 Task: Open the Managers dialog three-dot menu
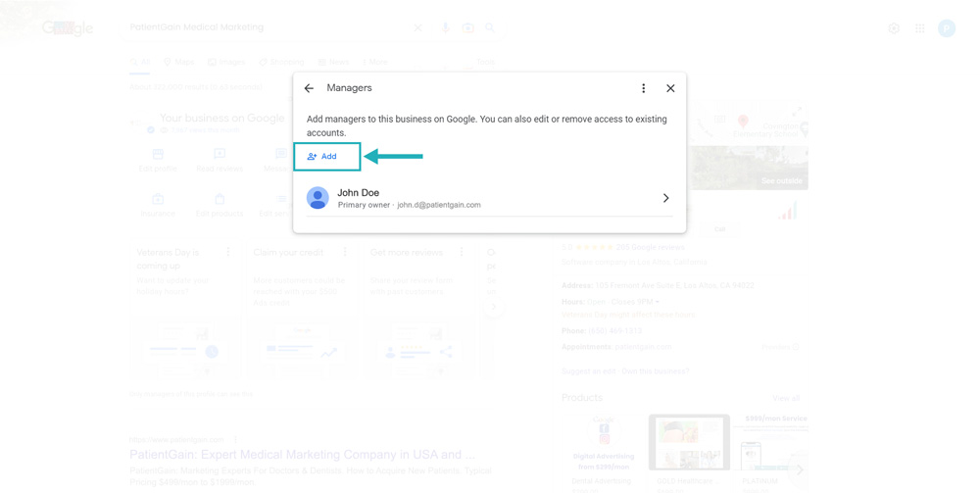coord(643,88)
